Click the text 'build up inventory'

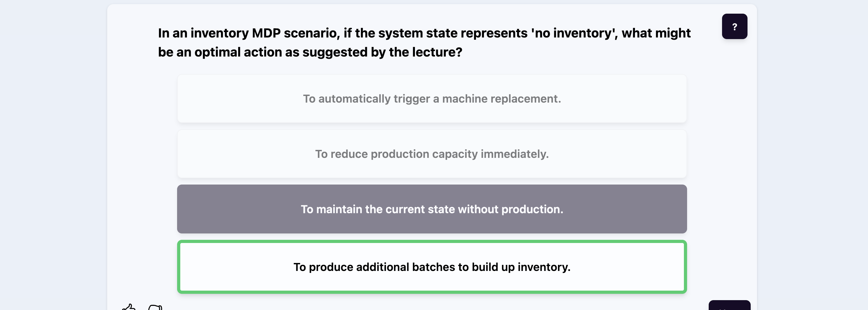tap(521, 267)
